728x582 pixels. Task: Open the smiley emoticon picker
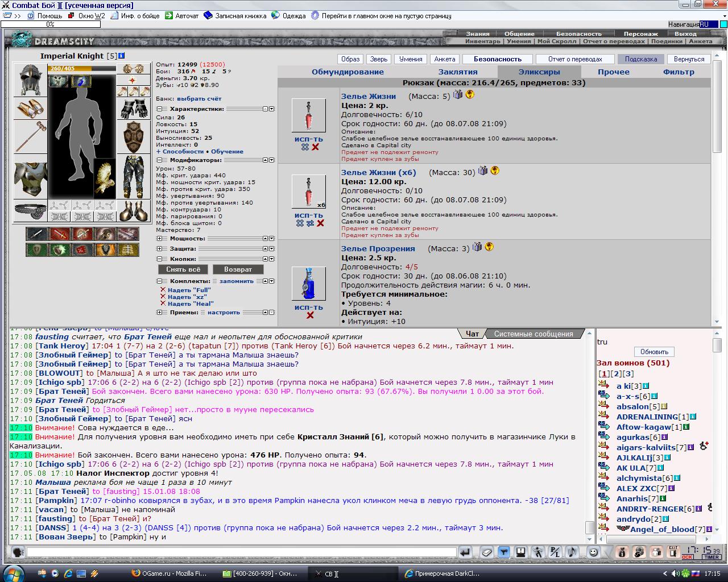point(593,552)
